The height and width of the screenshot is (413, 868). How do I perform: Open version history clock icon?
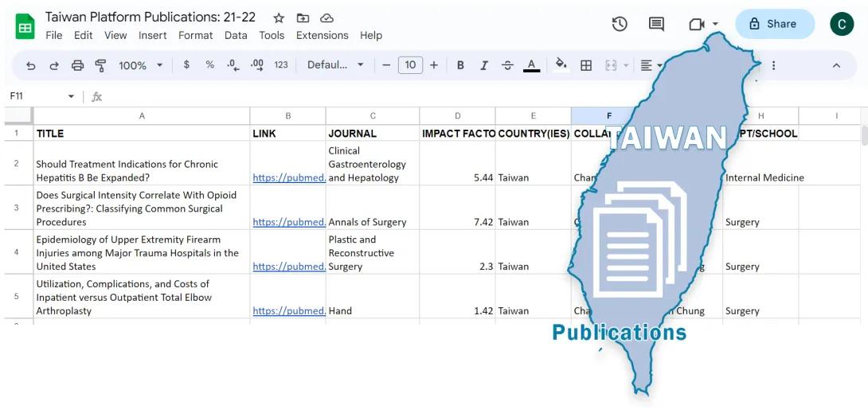tap(620, 24)
